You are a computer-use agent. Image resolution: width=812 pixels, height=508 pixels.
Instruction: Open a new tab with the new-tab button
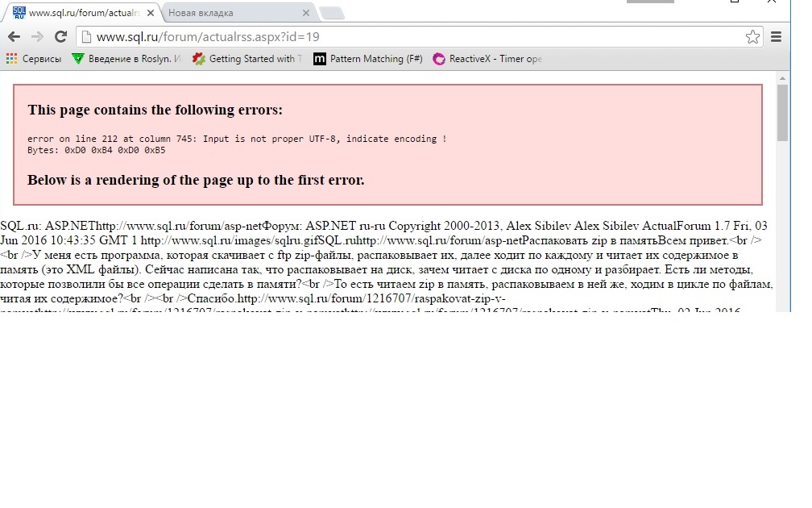[331, 13]
